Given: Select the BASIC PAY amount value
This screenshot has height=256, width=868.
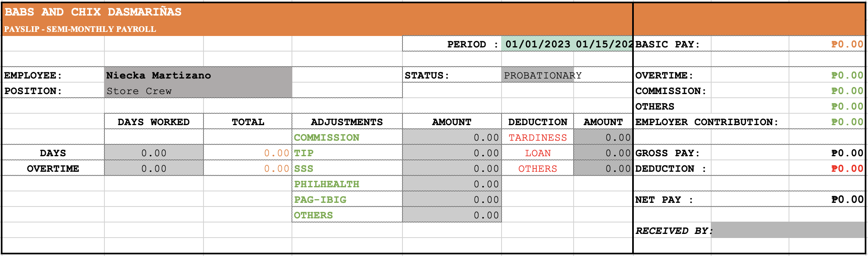Looking at the screenshot, I should pos(847,44).
